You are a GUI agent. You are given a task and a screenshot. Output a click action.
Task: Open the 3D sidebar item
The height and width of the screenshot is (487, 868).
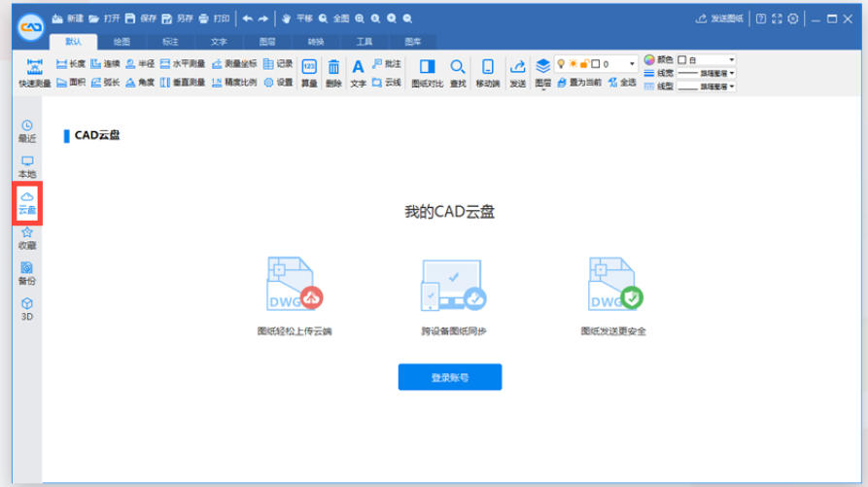[27, 309]
